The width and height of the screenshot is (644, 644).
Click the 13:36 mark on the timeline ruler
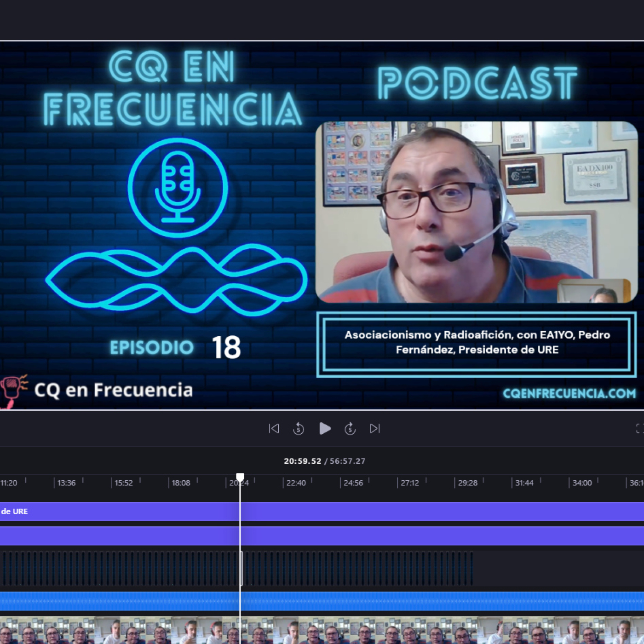click(x=66, y=483)
